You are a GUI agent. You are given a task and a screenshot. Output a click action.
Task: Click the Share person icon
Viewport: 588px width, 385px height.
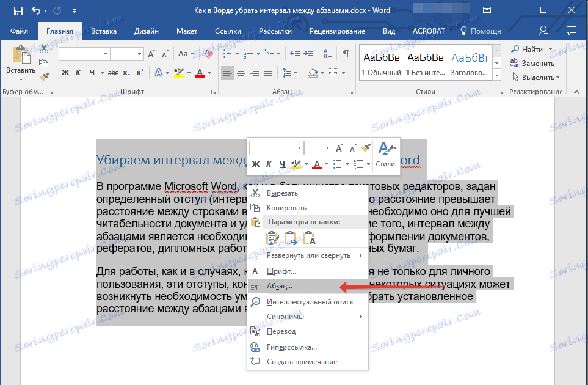(x=543, y=31)
